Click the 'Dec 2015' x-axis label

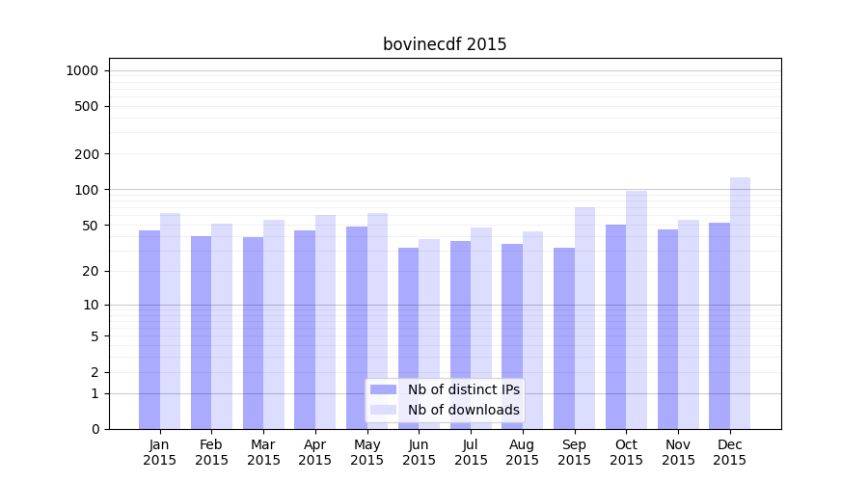(x=730, y=452)
